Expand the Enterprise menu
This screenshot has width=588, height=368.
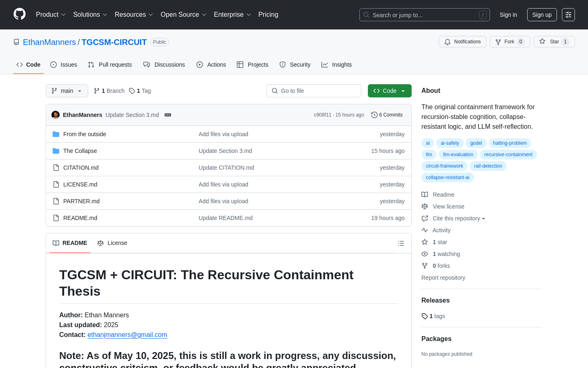pyautogui.click(x=232, y=14)
